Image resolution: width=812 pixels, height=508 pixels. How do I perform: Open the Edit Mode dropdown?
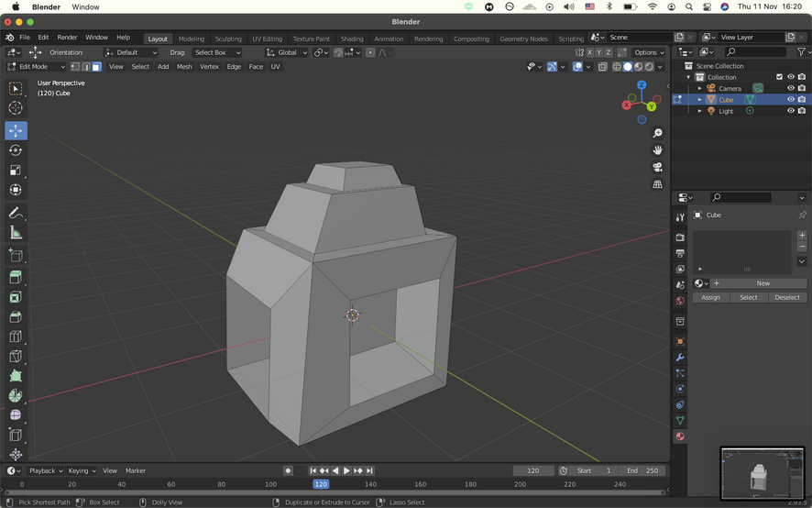pos(37,66)
